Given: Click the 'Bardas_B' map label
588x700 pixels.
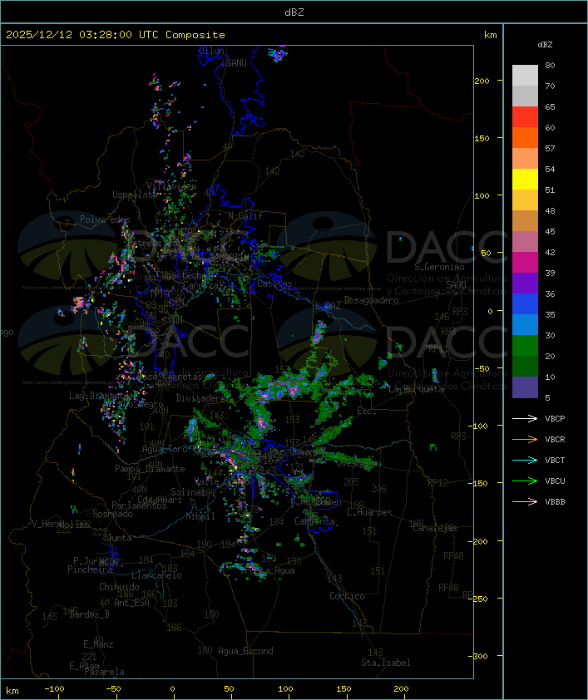Looking at the screenshot, I should [89, 614].
